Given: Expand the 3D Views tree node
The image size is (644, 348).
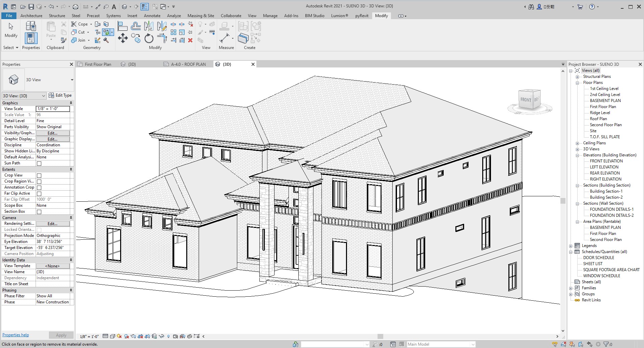Looking at the screenshot, I should tap(577, 149).
